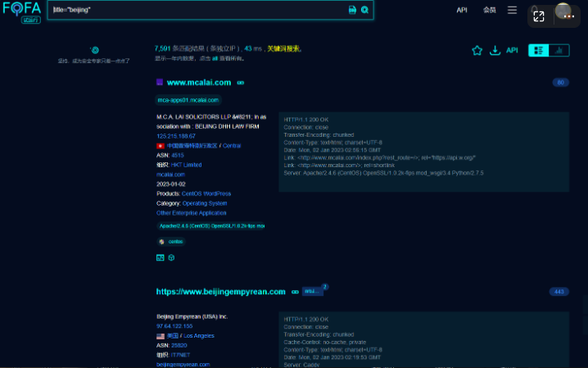Click the IT7NET organization link
The height and width of the screenshot is (368, 588).
180,355
